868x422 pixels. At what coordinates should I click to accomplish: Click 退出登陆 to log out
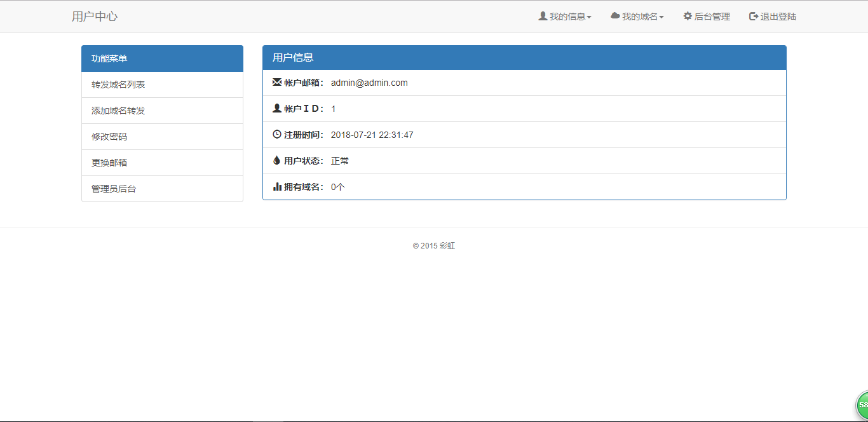(x=773, y=17)
